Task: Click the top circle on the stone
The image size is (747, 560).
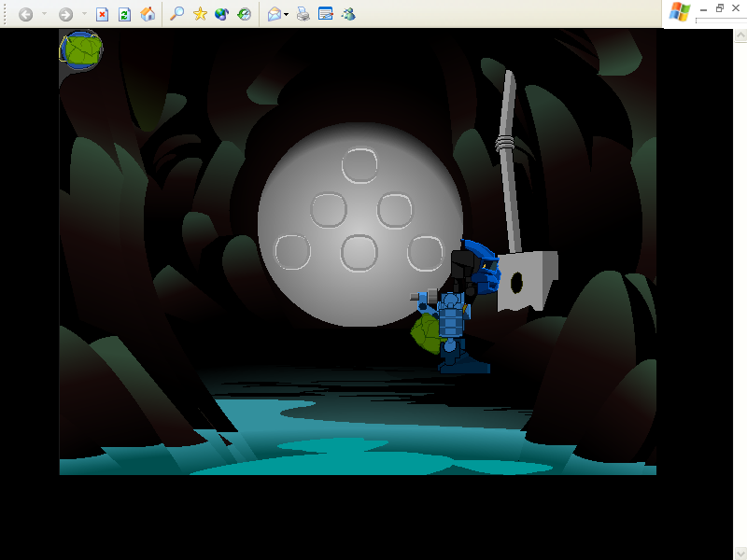Action: [x=359, y=165]
